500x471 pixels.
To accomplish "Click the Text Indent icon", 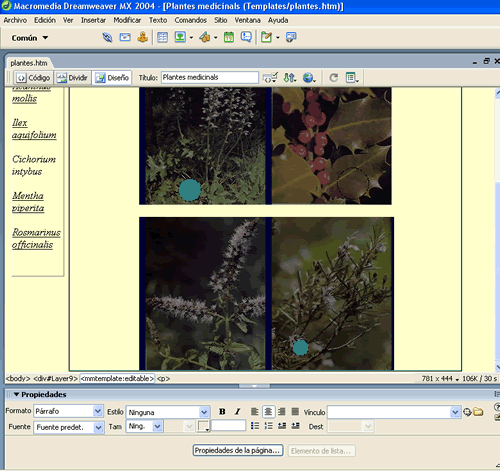I will coord(295,426).
